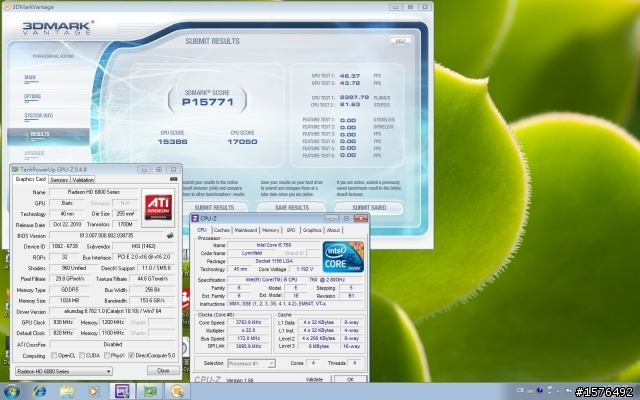Image resolution: width=640 pixels, height=400 pixels.
Task: Select the Graphics Card tab in GPU-Z
Action: click(x=31, y=179)
